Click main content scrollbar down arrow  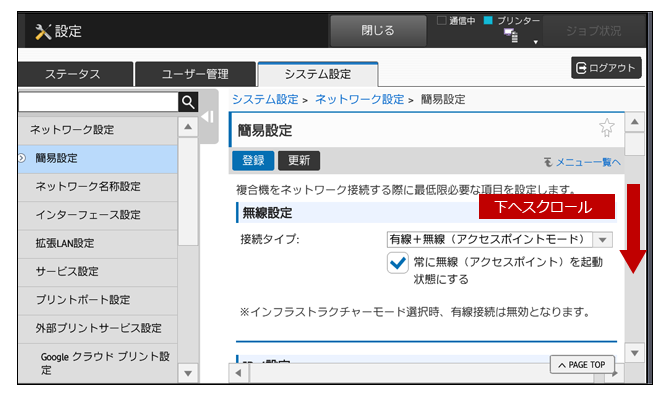click(x=635, y=353)
